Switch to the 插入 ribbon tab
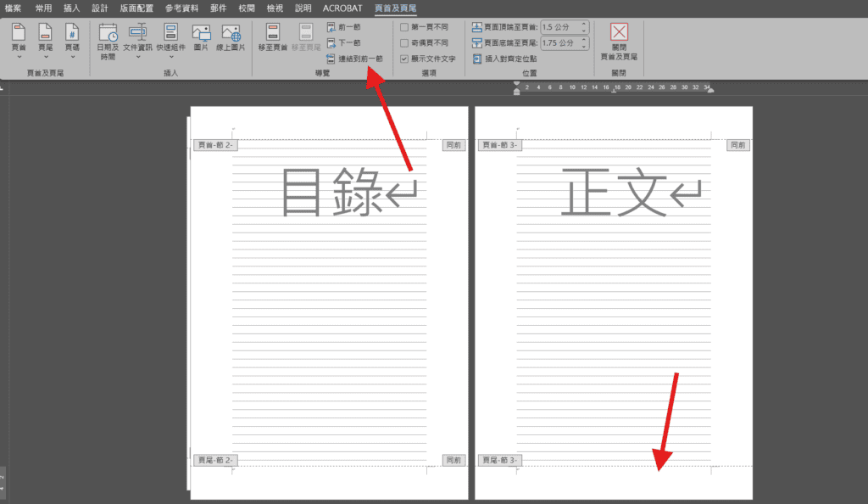868x504 pixels. pos(72,8)
